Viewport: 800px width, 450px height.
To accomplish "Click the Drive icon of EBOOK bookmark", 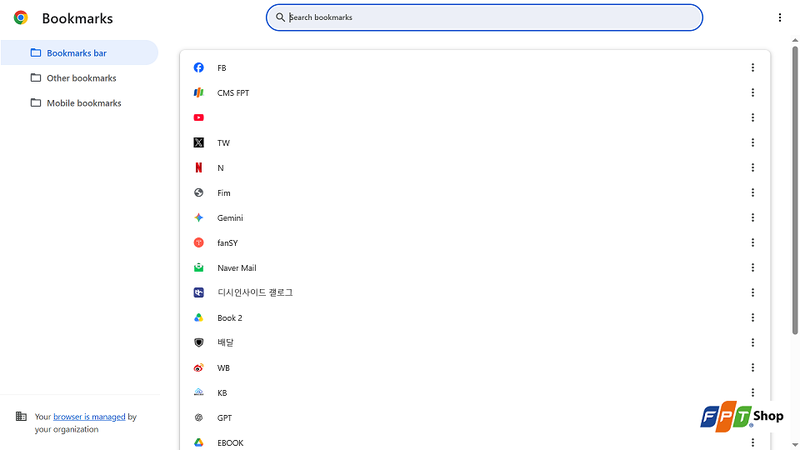I will tap(198, 443).
